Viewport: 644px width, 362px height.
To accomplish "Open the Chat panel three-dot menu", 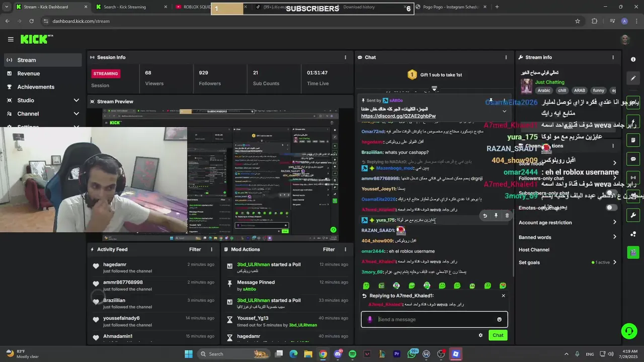I will pos(506,57).
